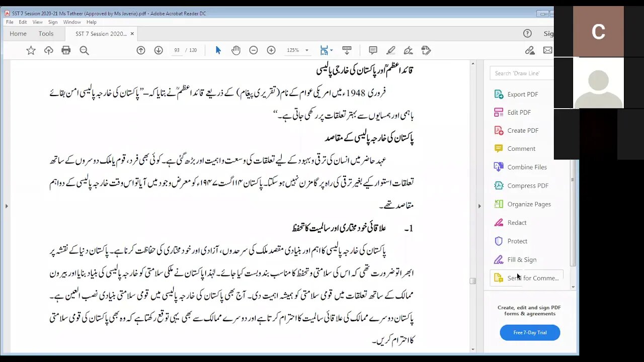Click the tools pane scroll down arrow
The width and height of the screenshot is (644, 362).
tap(573, 287)
